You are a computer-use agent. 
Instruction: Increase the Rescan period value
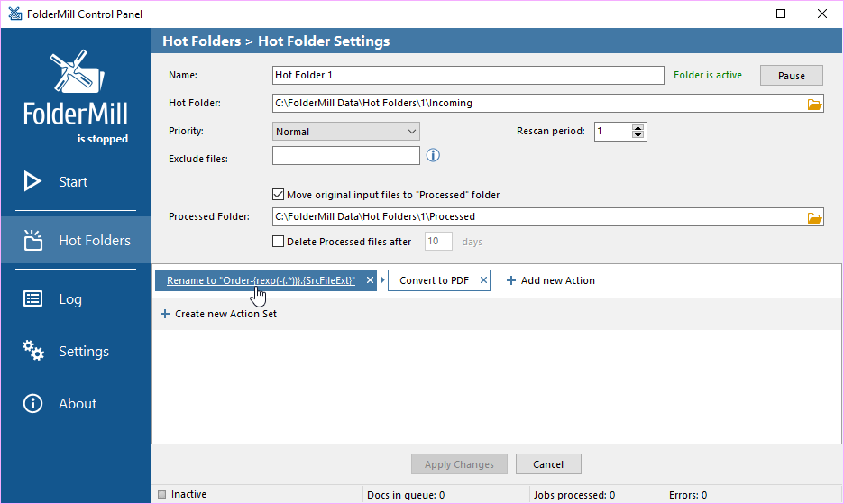638,128
